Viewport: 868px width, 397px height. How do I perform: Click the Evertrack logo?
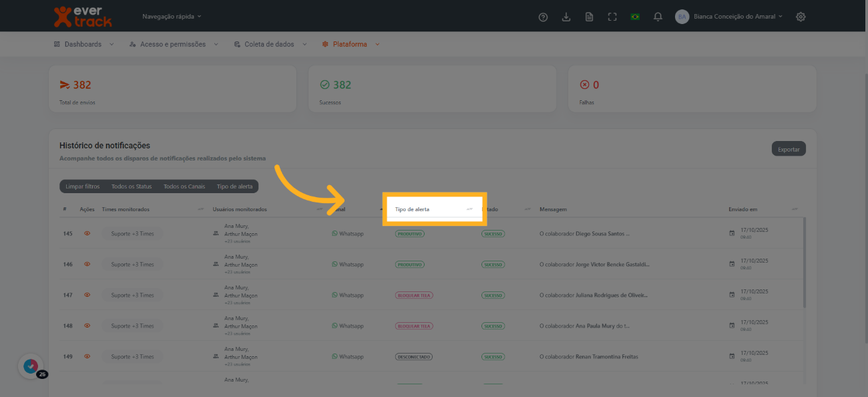click(83, 16)
